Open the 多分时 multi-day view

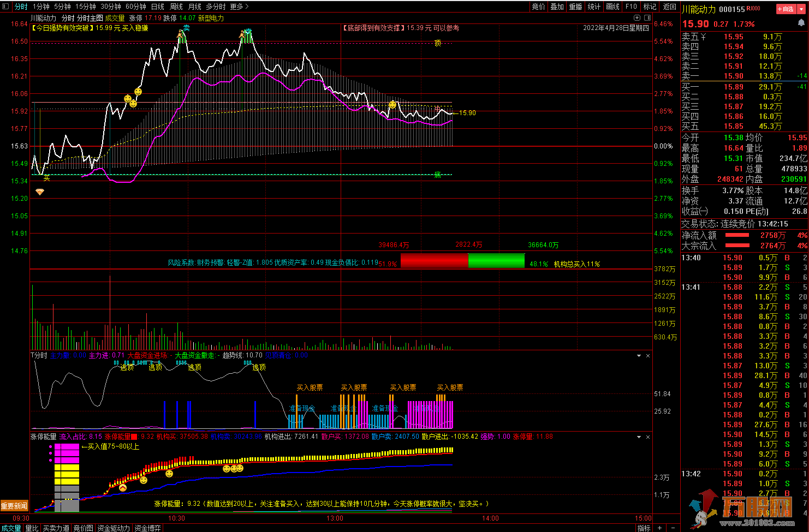click(x=216, y=7)
